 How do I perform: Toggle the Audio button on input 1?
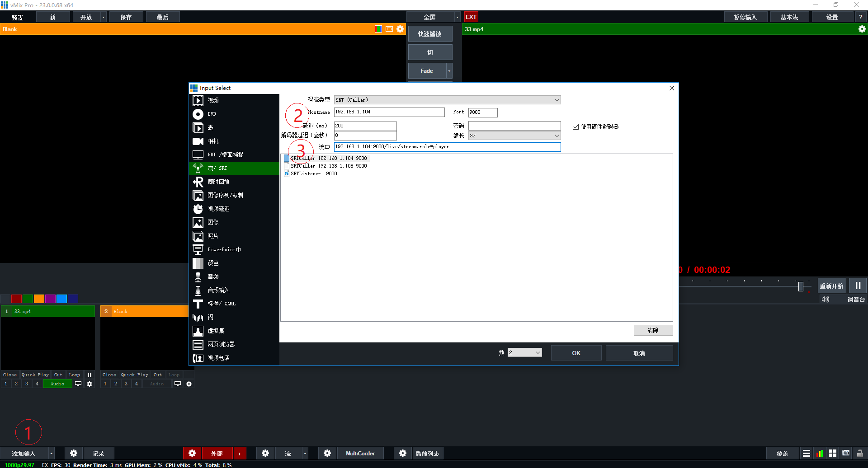click(57, 384)
